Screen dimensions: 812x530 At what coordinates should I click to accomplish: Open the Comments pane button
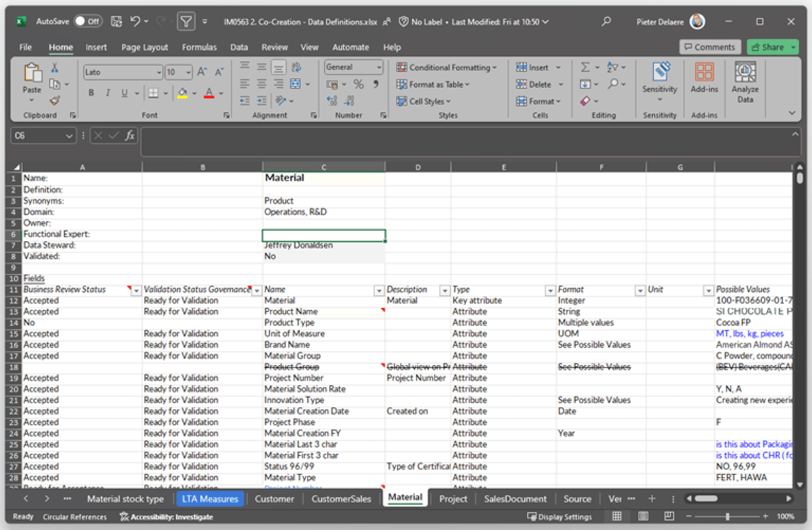[x=710, y=47]
